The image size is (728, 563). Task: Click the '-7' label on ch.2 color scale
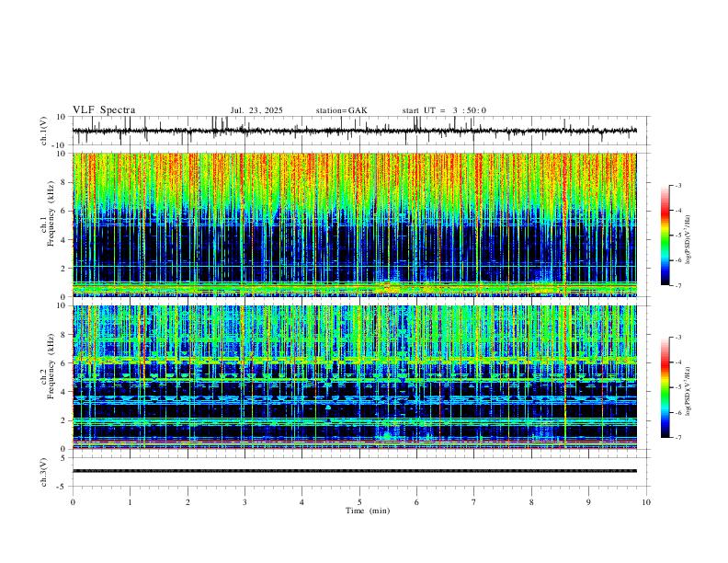[x=678, y=437]
